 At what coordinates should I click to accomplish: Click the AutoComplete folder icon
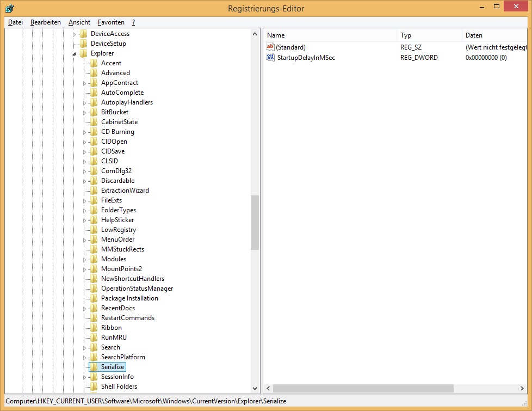pyautogui.click(x=94, y=93)
